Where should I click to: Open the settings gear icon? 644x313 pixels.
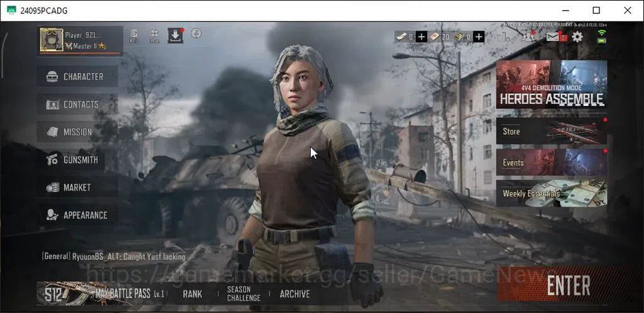pos(577,37)
